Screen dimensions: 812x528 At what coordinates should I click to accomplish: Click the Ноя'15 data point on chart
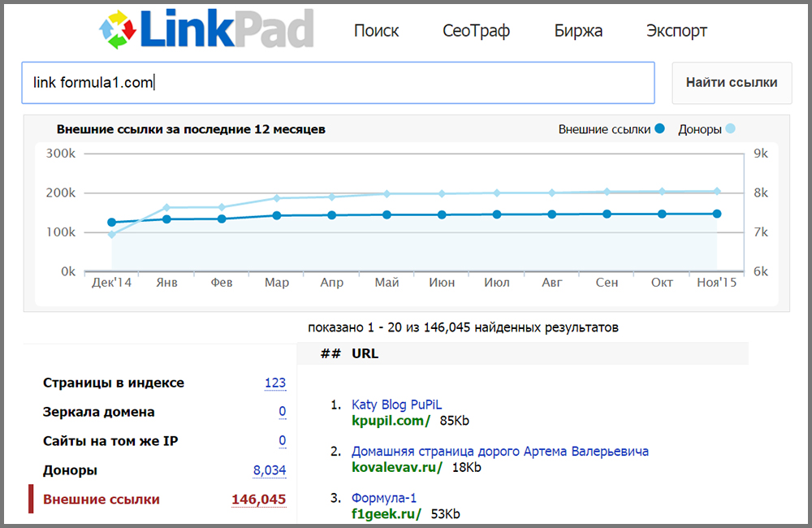click(717, 214)
